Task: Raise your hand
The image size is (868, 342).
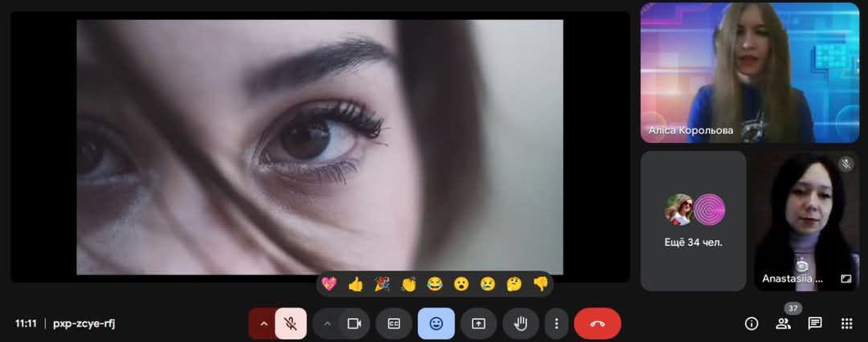Action: [520, 324]
